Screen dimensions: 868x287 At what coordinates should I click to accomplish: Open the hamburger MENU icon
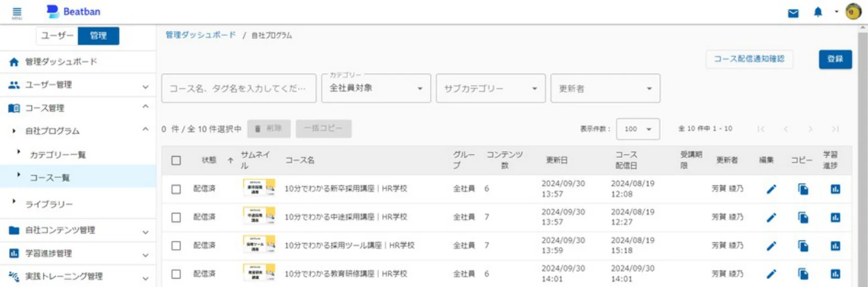[x=17, y=12]
